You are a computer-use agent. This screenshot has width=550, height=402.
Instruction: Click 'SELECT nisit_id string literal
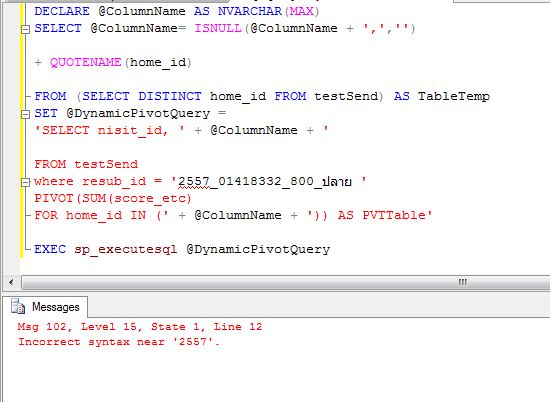102,130
